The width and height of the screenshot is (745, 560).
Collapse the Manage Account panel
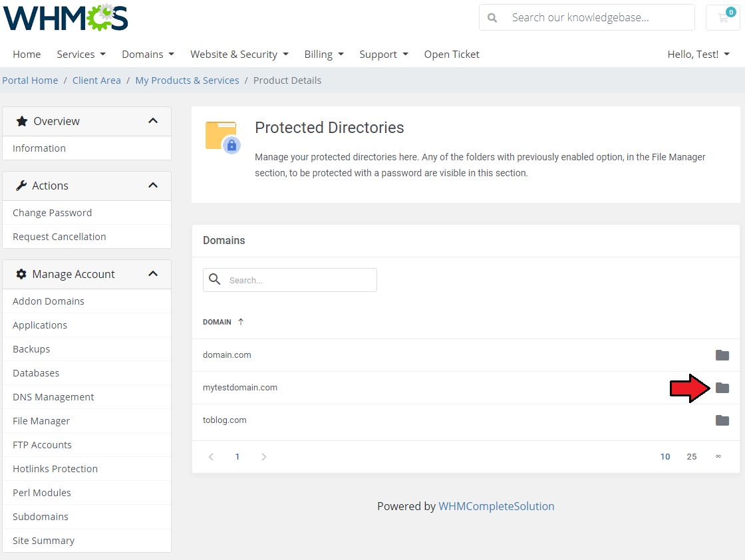[153, 273]
